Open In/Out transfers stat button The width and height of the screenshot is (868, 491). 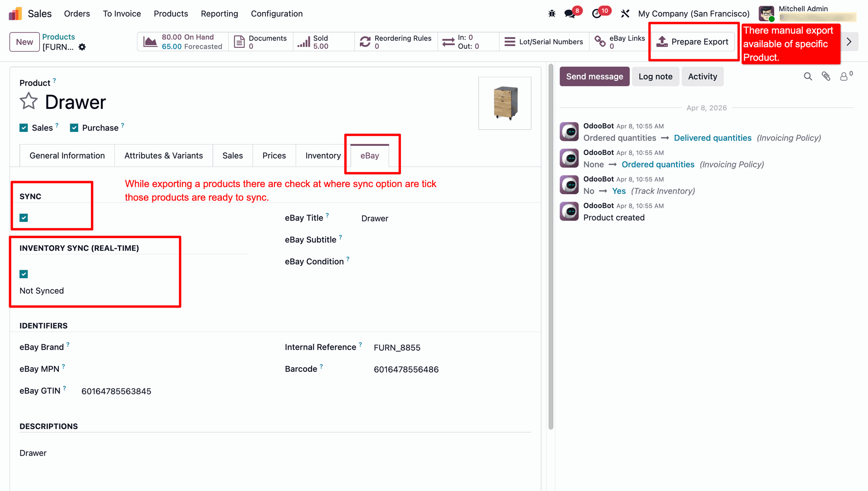tap(468, 42)
